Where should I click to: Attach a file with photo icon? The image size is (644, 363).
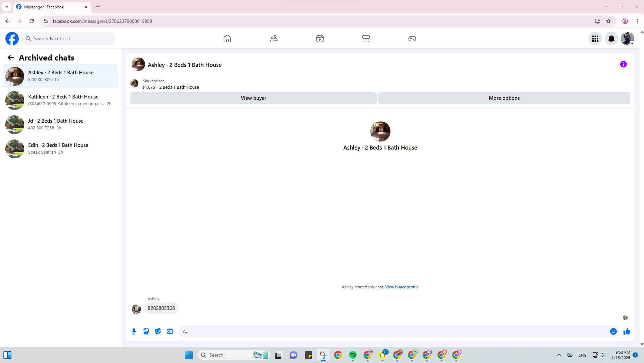(x=146, y=331)
